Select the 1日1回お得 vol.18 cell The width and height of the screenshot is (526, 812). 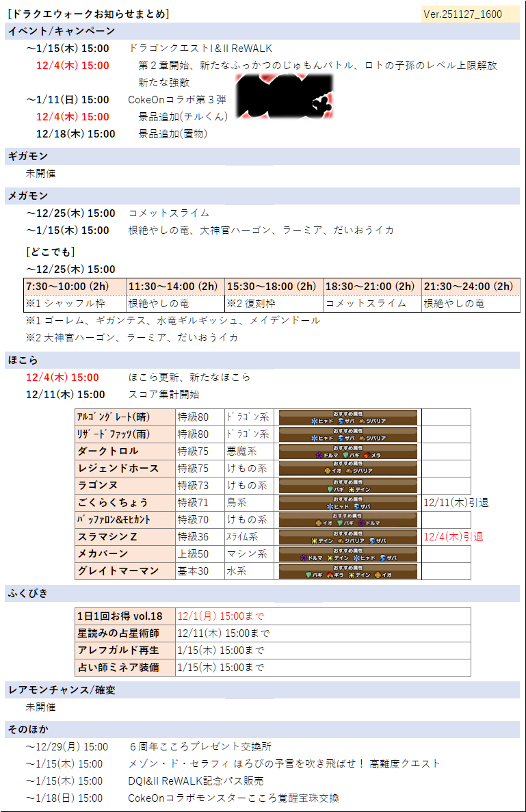point(119,616)
